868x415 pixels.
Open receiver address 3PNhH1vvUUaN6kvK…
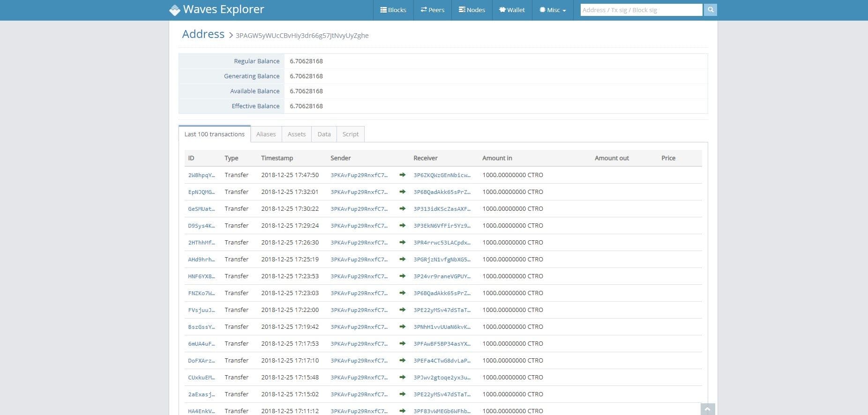click(x=442, y=327)
